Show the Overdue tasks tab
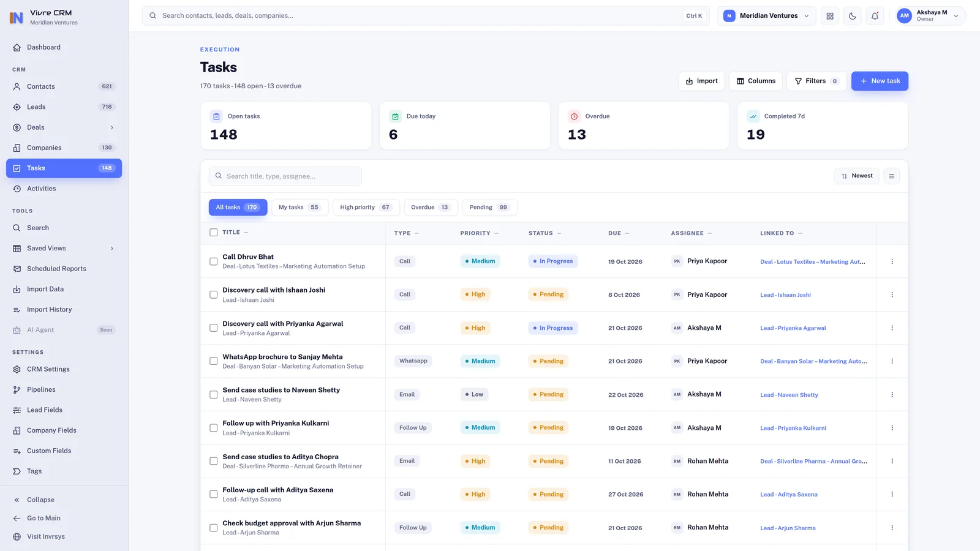The height and width of the screenshot is (551, 980). (x=431, y=208)
